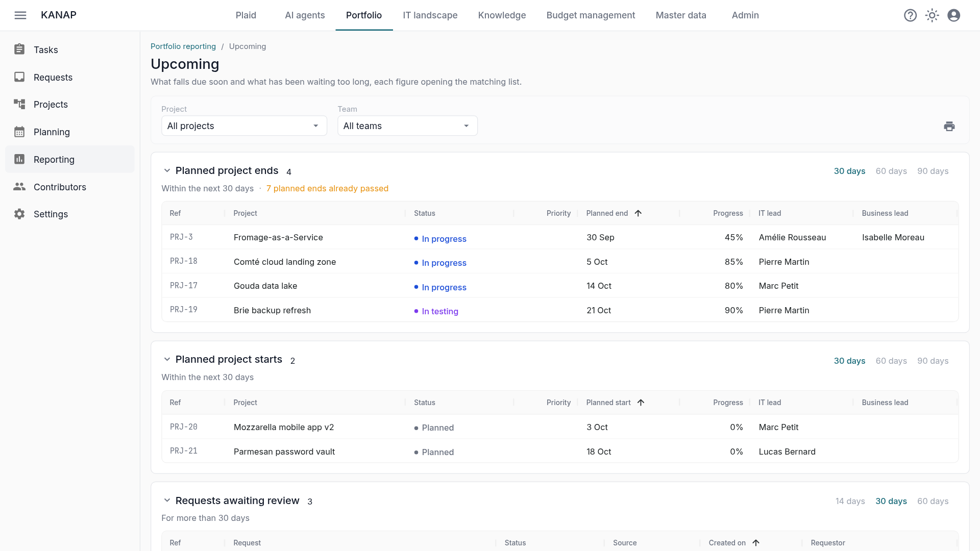Open Requests in the sidebar
Screen dimensions: 980x551
tap(70, 77)
